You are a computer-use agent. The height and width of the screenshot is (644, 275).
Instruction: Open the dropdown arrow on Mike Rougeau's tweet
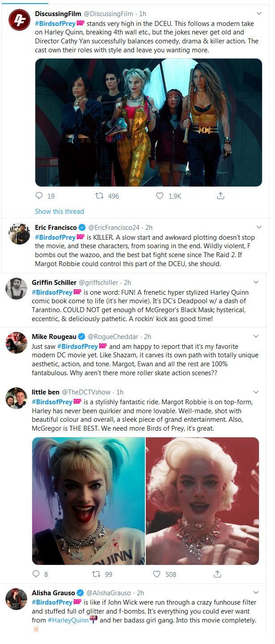tap(256, 336)
